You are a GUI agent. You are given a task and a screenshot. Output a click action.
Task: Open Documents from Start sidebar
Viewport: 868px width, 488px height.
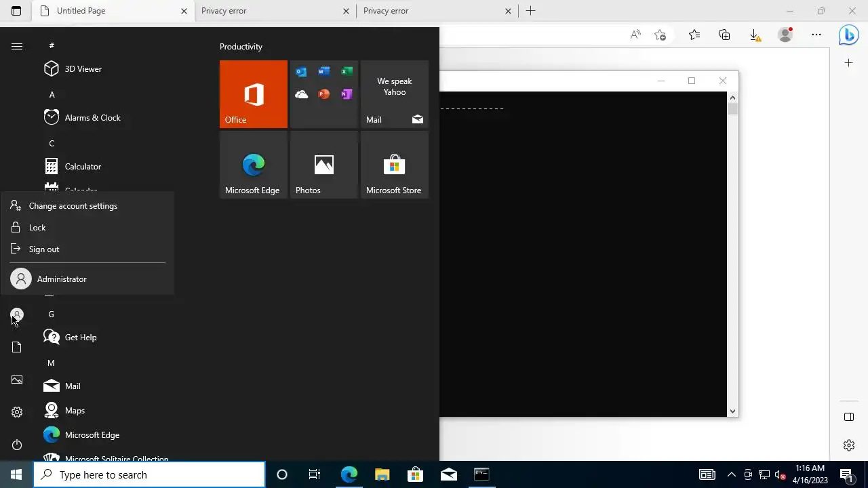(17, 347)
